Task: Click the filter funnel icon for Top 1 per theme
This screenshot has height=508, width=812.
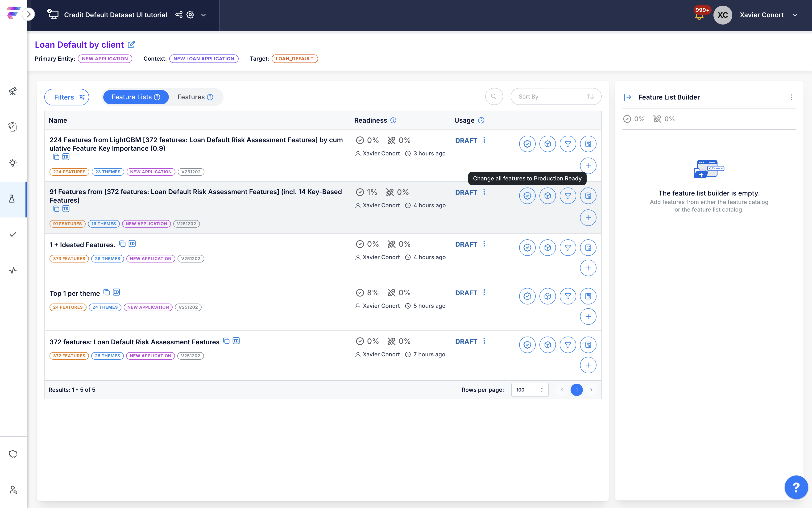Action: [x=568, y=296]
